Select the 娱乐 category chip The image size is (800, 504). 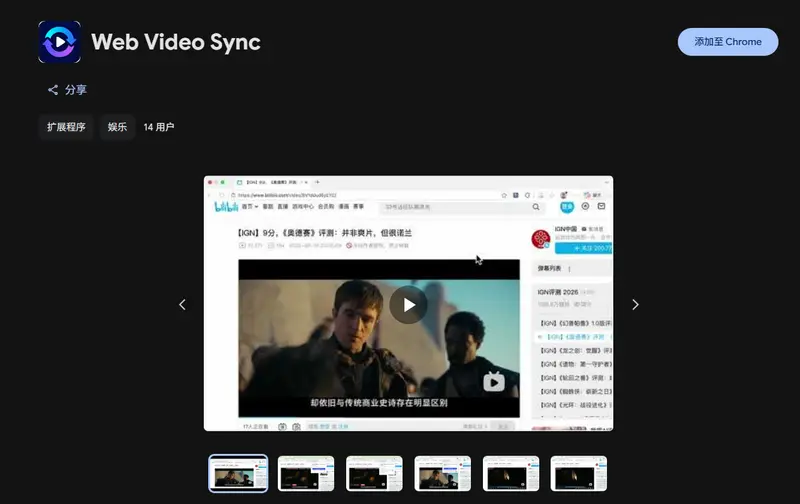(x=117, y=127)
